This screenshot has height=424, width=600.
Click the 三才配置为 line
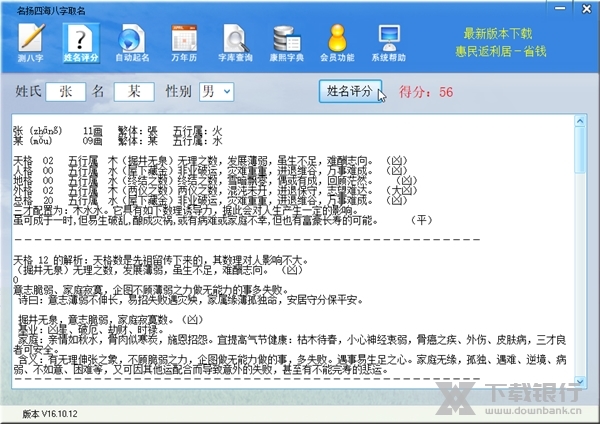click(x=186, y=210)
